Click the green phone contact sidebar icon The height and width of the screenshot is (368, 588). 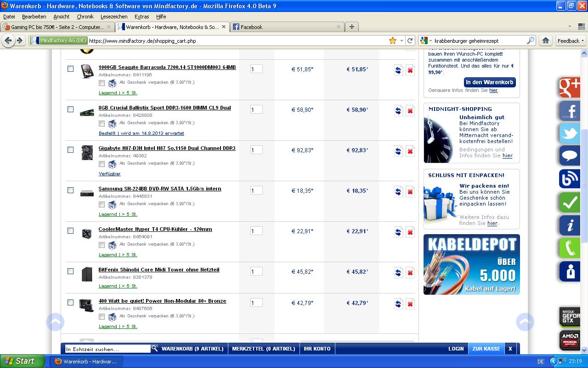[570, 248]
